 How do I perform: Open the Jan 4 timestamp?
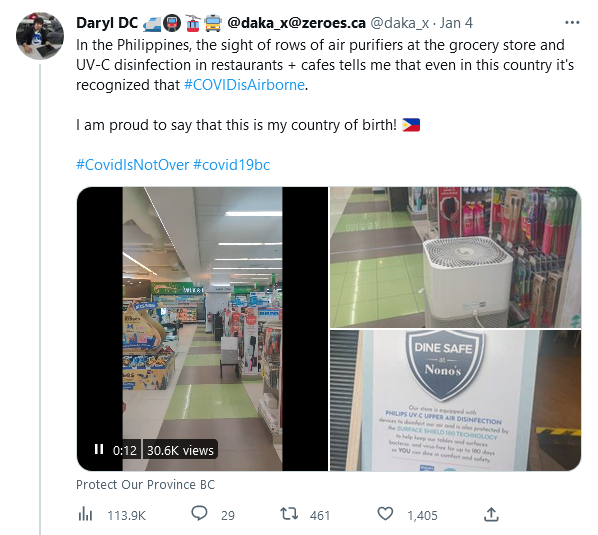tap(456, 23)
